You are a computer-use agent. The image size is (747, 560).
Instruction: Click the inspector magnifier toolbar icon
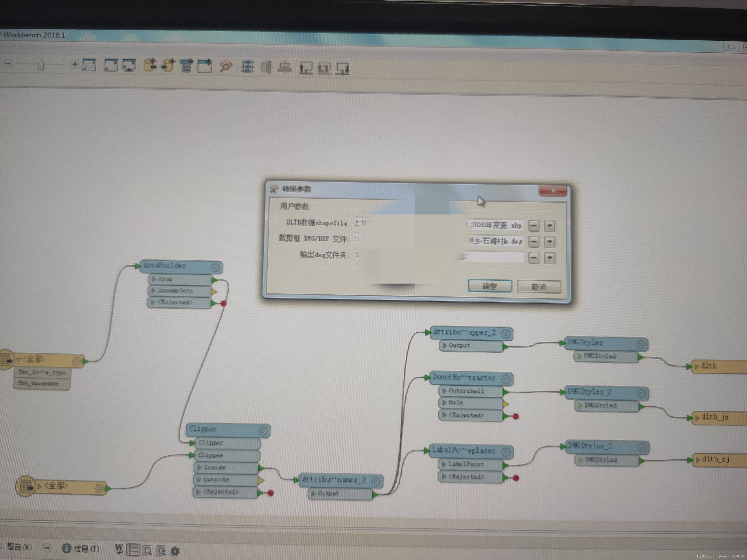coord(226,66)
